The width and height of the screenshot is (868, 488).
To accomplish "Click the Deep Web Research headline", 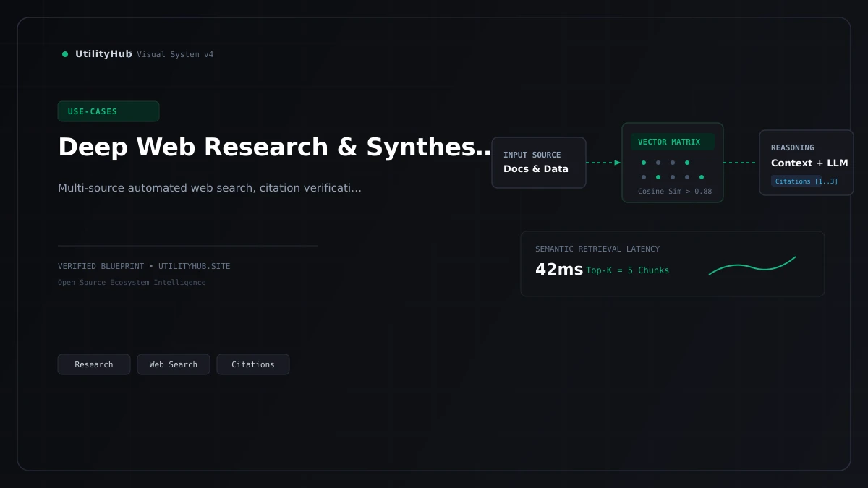I will click(x=275, y=147).
